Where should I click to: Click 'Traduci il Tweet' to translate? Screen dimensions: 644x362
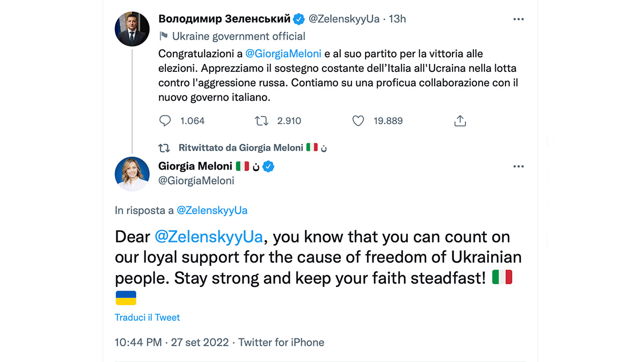tap(147, 317)
